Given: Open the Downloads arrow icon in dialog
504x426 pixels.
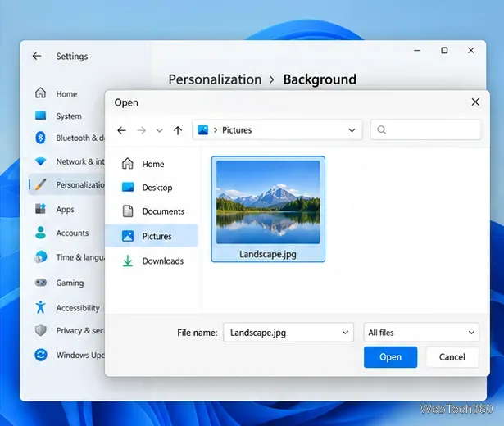Looking at the screenshot, I should (128, 261).
